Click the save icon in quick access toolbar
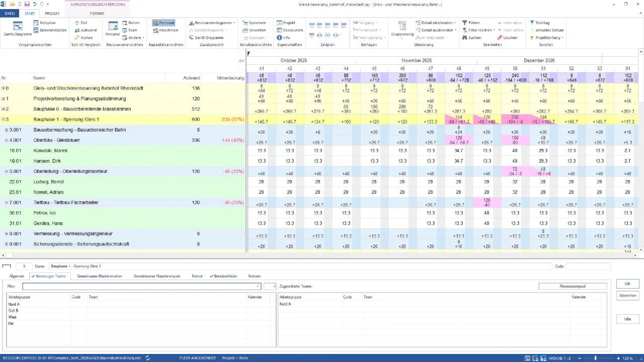The width and height of the screenshot is (644, 362). point(27,4)
